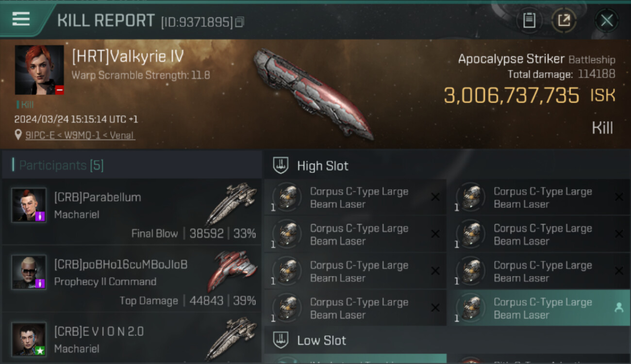631x364 pixels.
Task: Click the Parabellum Machariel ship icon
Action: tap(232, 203)
